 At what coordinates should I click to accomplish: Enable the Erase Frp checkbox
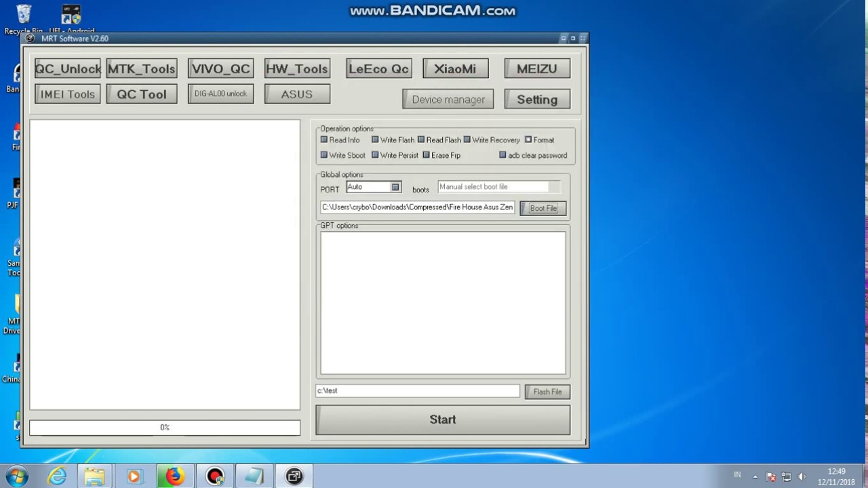coord(426,155)
